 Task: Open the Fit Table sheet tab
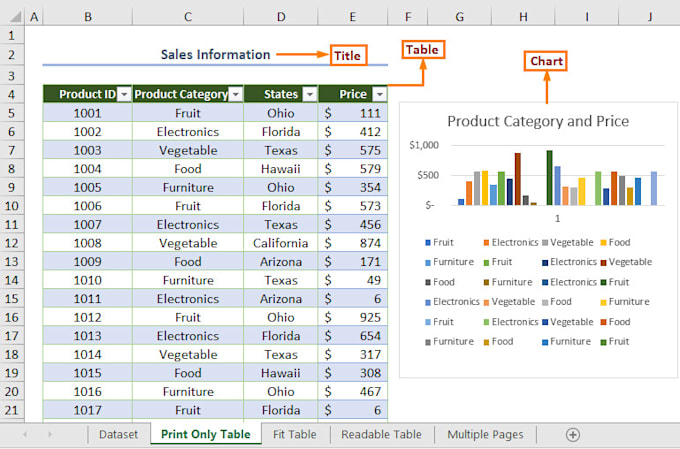point(294,434)
